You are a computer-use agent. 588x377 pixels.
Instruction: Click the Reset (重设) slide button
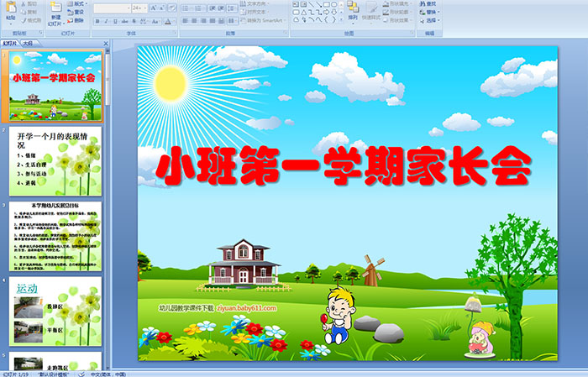coord(75,12)
